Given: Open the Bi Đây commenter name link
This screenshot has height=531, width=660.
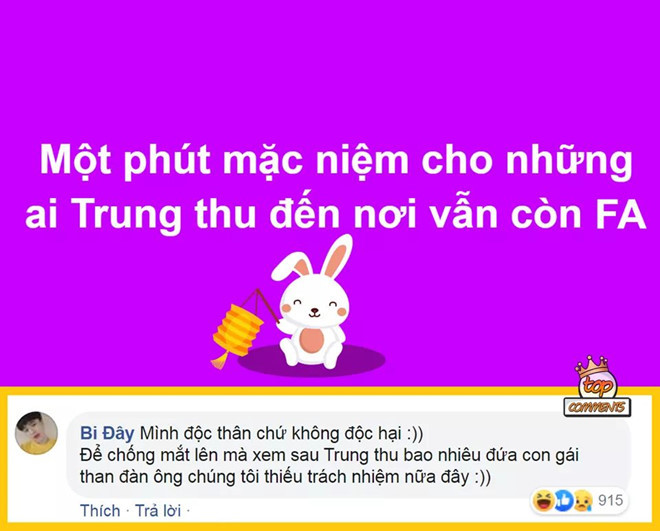Looking at the screenshot, I should 107,433.
